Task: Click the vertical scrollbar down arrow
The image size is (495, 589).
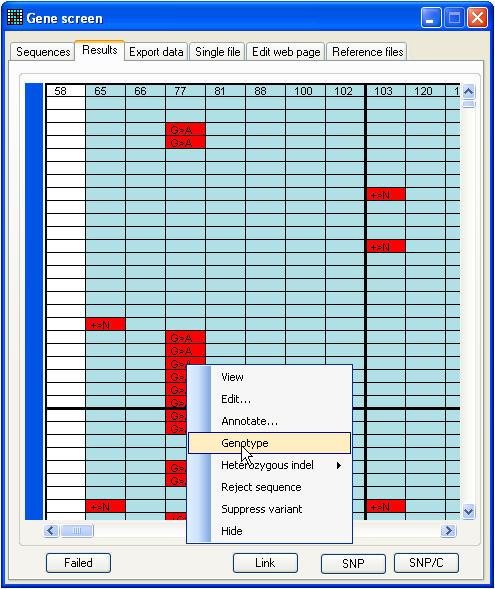Action: click(468, 511)
